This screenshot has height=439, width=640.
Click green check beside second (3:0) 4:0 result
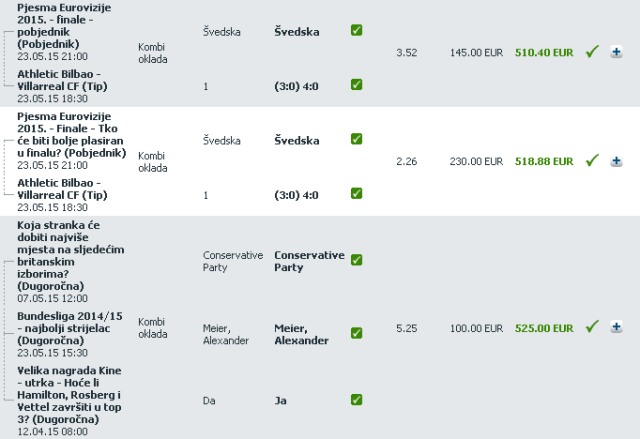click(x=356, y=193)
